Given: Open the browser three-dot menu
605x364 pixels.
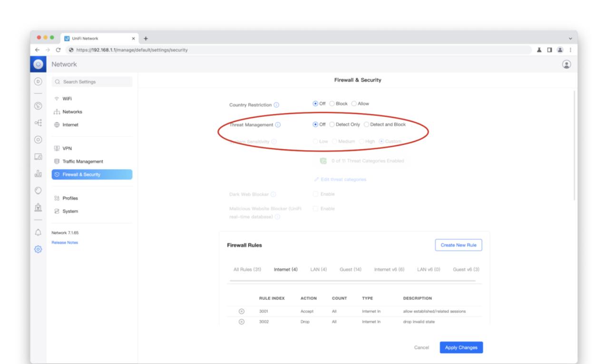Looking at the screenshot, I should pyautogui.click(x=570, y=50).
